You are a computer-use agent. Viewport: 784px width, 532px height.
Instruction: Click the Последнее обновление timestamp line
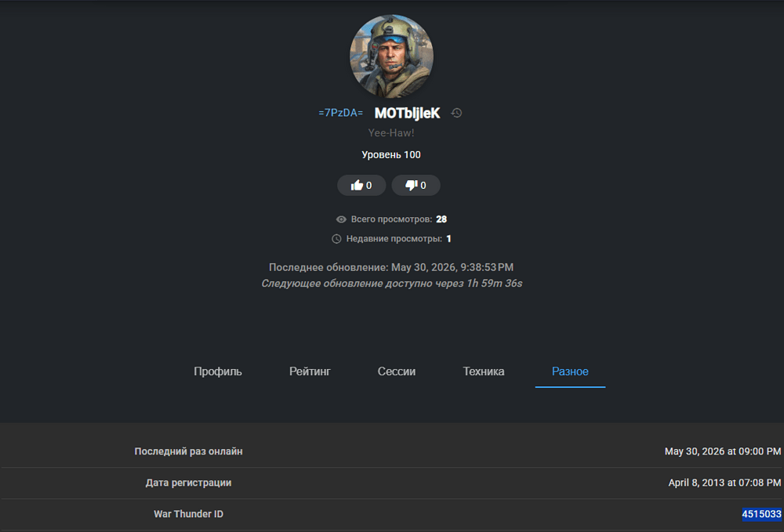coord(391,267)
